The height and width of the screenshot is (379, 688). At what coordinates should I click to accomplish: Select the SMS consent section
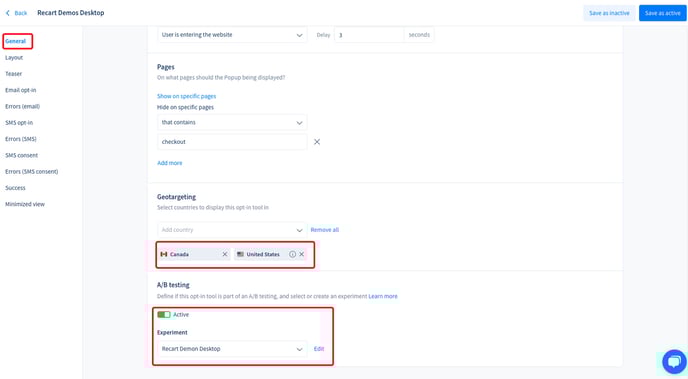(x=22, y=155)
